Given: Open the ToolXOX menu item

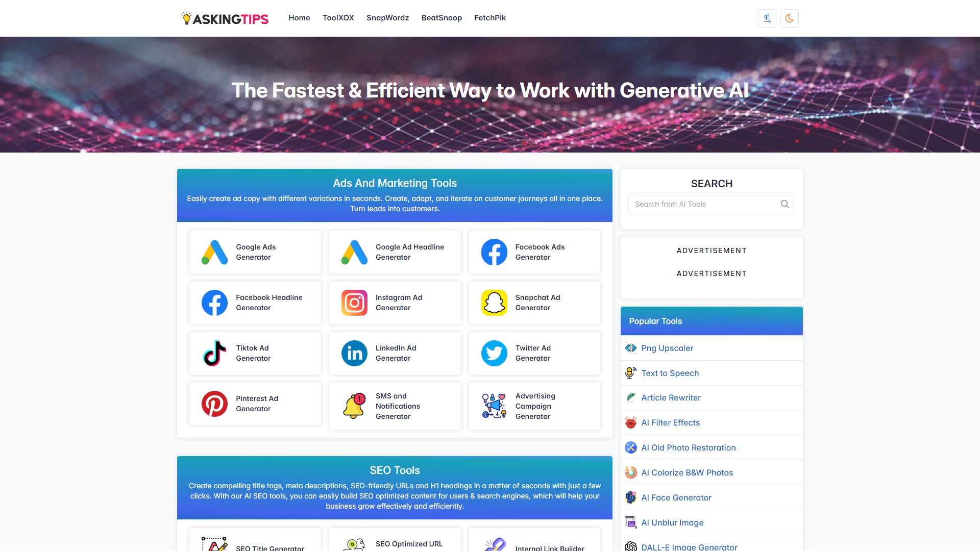Looking at the screenshot, I should (x=338, y=17).
